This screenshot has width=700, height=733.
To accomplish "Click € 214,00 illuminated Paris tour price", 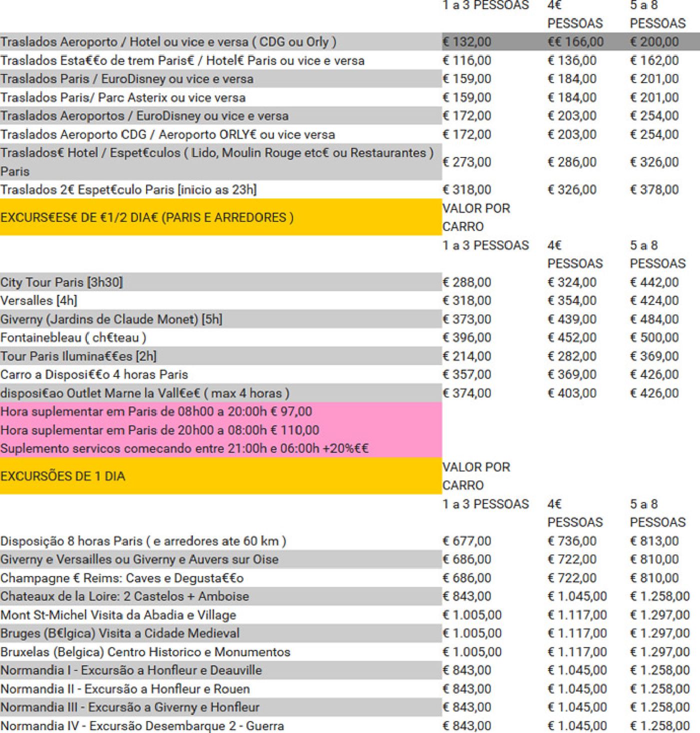I will (467, 356).
